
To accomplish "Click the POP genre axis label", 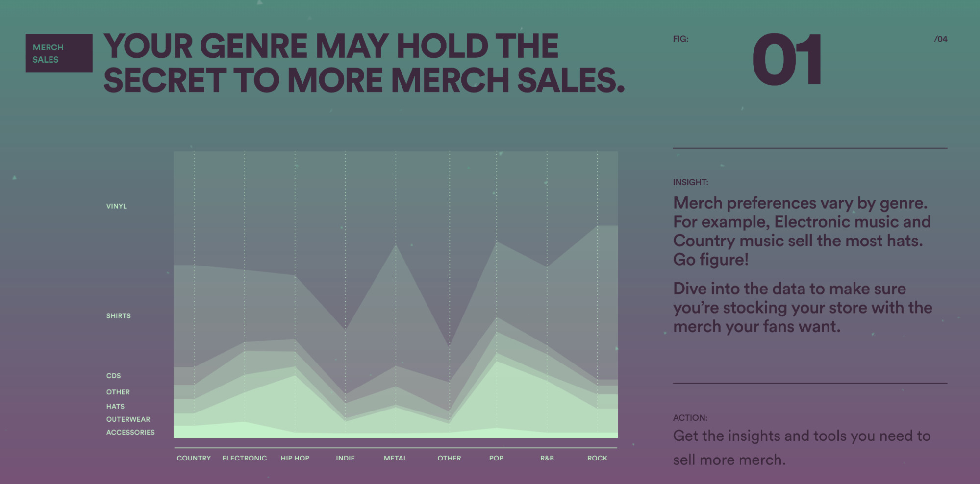I will 496,458.
